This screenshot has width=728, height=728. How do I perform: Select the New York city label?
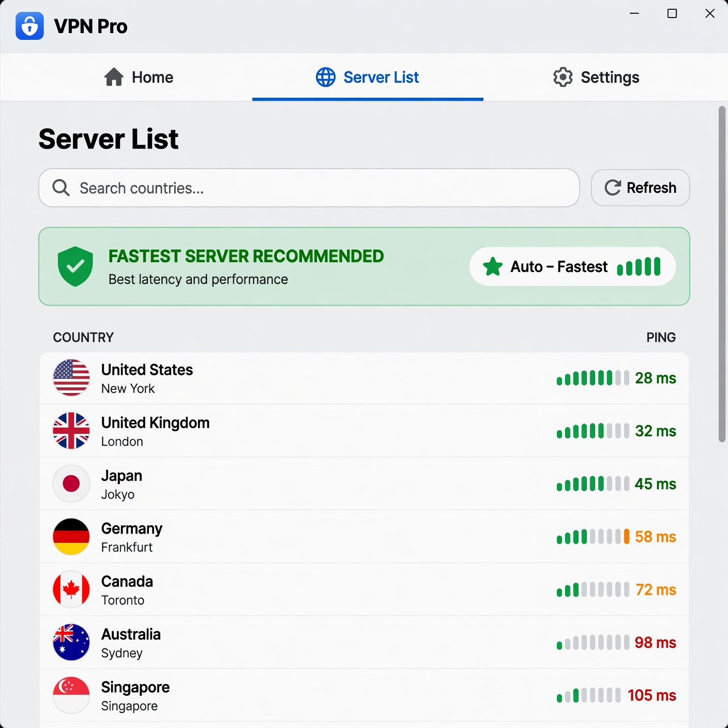pos(128,389)
